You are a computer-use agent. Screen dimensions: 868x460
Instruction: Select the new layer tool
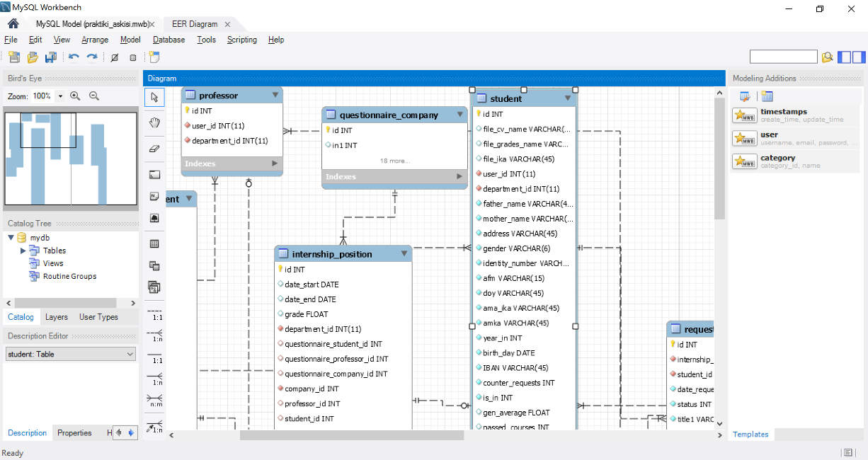[154, 175]
